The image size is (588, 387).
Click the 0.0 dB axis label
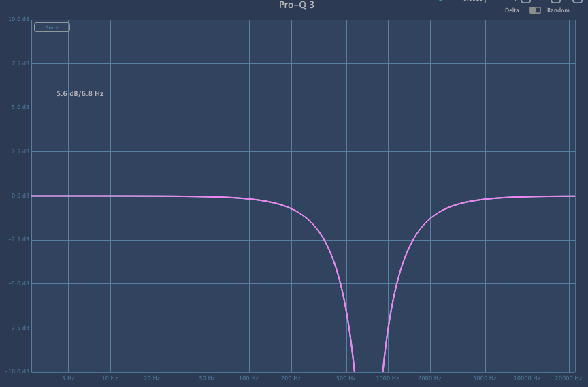(20, 196)
